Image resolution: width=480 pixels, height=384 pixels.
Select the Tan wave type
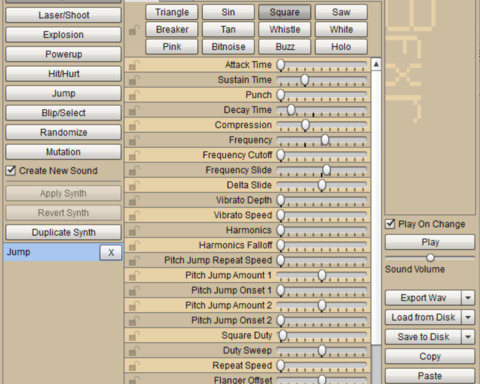coord(228,29)
